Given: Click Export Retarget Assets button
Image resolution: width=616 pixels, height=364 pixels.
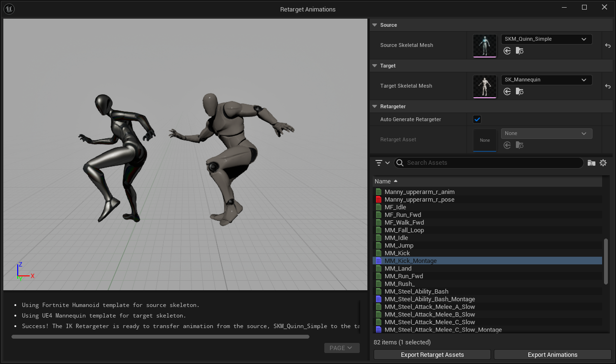Looking at the screenshot, I should [432, 355].
